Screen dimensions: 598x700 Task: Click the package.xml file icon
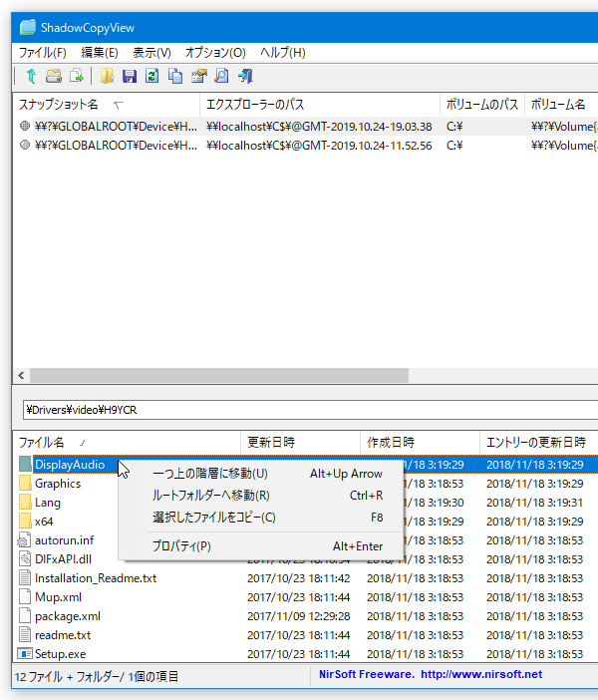[x=25, y=615]
